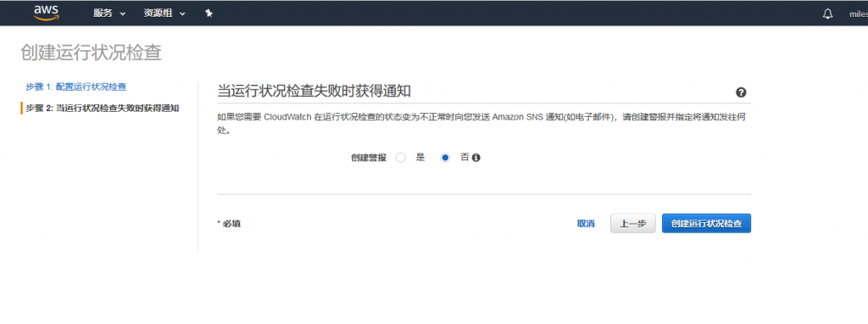The width and height of the screenshot is (868, 324).
Task: Click the 创建运行状况检查 page title
Action: click(x=92, y=53)
